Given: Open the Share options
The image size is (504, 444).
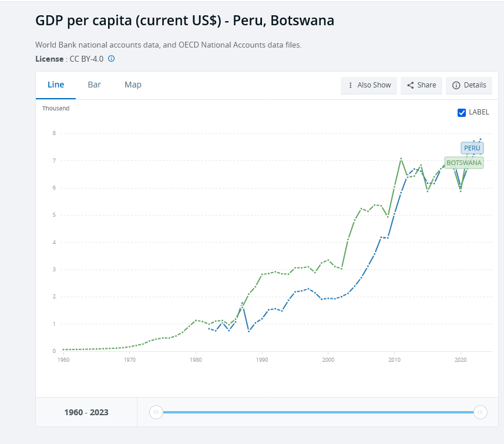Looking at the screenshot, I should (421, 85).
